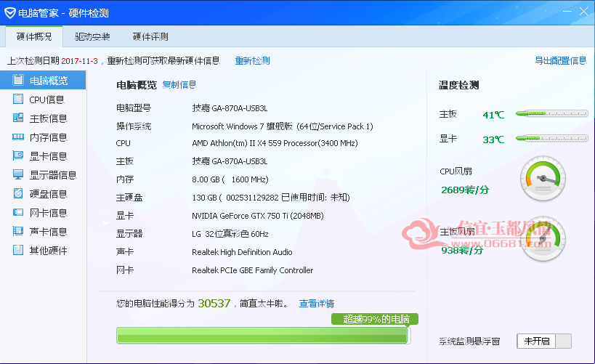
Task: Click the 导出配置信息 link
Action: click(x=560, y=61)
